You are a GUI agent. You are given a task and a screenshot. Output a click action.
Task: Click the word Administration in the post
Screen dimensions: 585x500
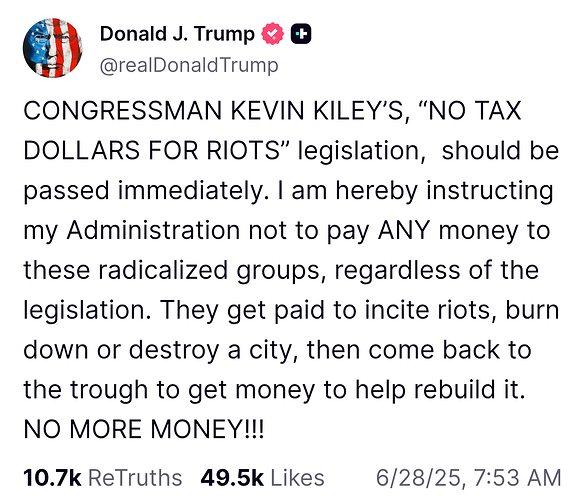tap(153, 230)
